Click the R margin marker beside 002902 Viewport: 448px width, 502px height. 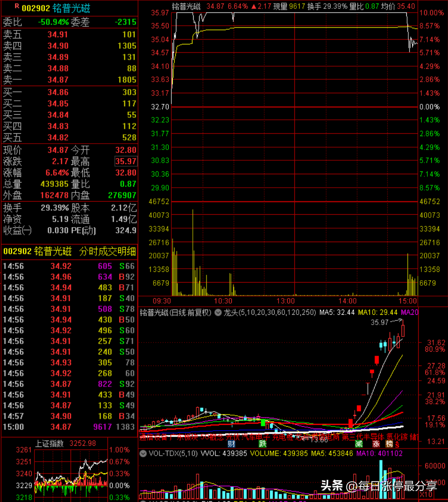coord(17,6)
